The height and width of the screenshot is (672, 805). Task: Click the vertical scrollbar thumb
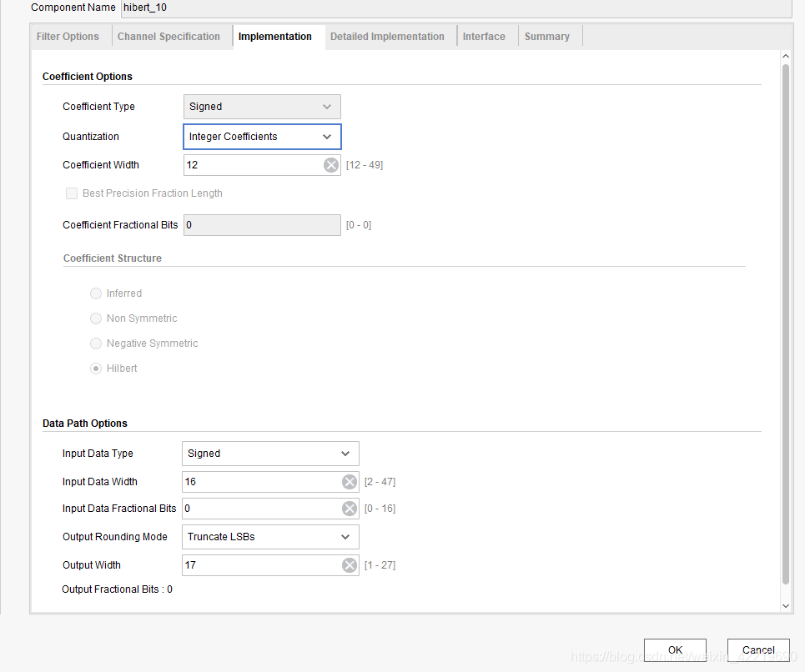[786, 323]
